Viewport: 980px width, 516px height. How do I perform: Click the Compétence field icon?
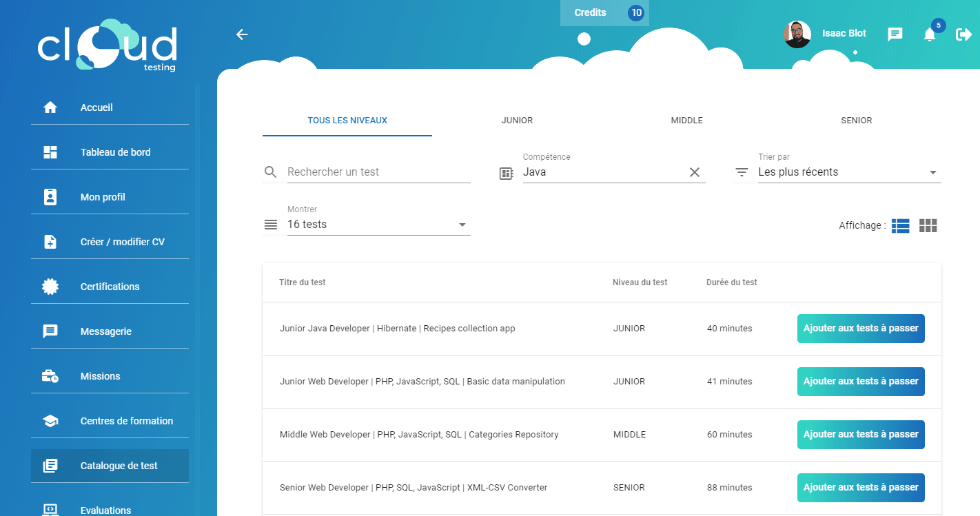pyautogui.click(x=507, y=174)
